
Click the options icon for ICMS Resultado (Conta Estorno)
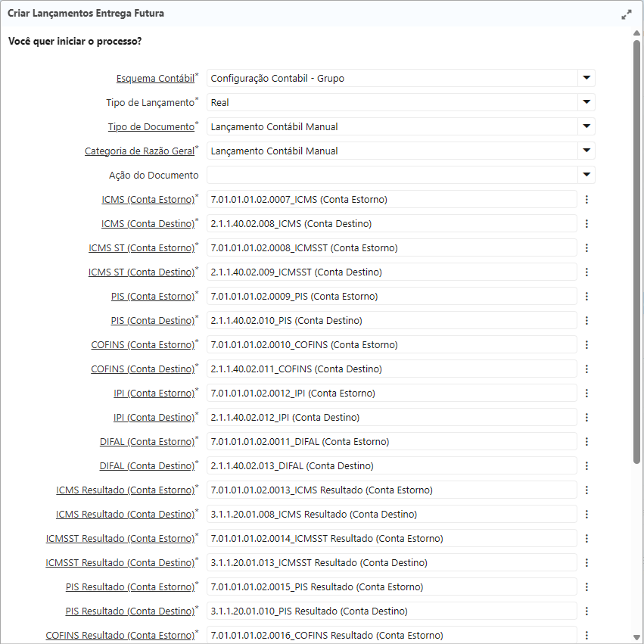(x=586, y=490)
